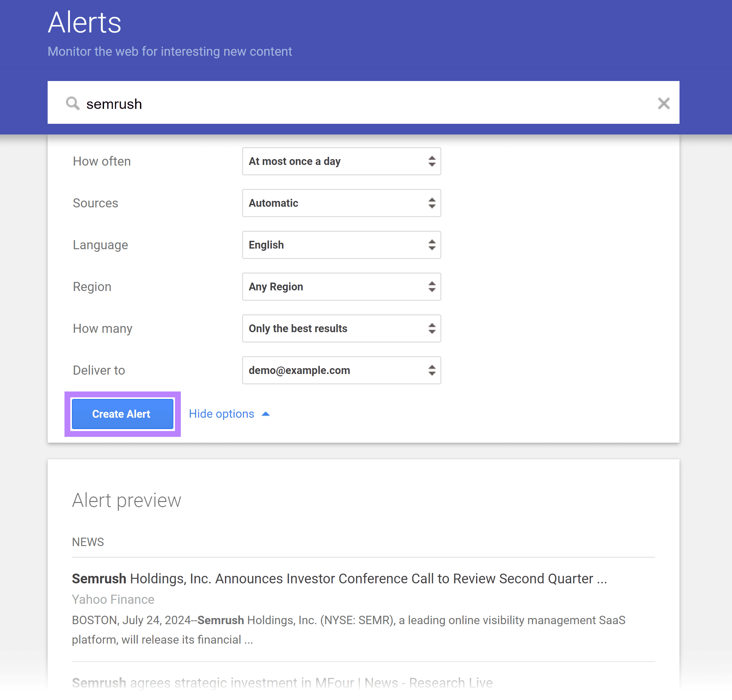This screenshot has width=732, height=700.
Task: Open the Semrush MFour investment news headline
Action: tap(282, 683)
